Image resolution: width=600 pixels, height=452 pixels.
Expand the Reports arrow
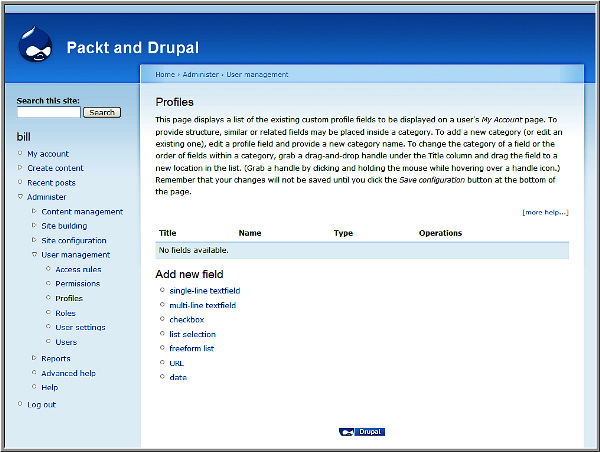tap(34, 358)
